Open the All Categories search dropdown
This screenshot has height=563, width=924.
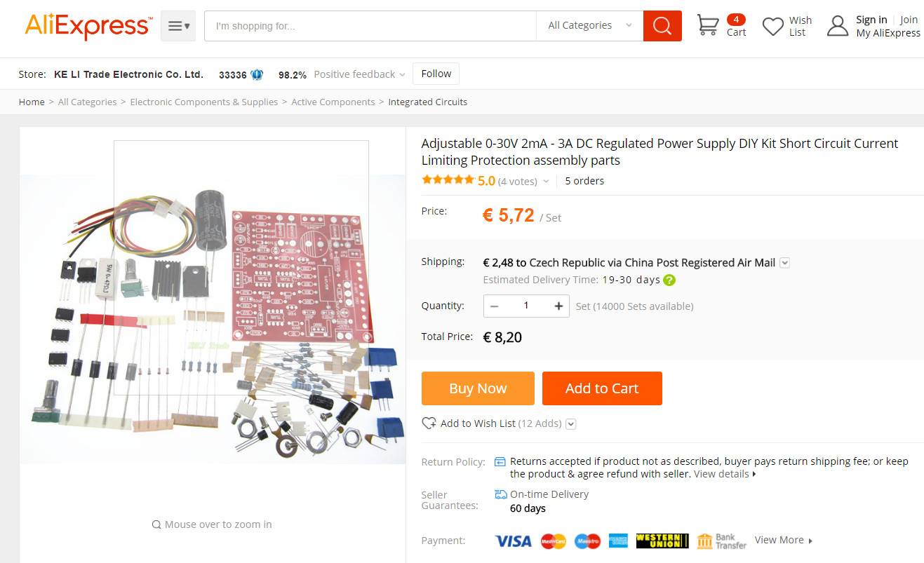coord(589,26)
